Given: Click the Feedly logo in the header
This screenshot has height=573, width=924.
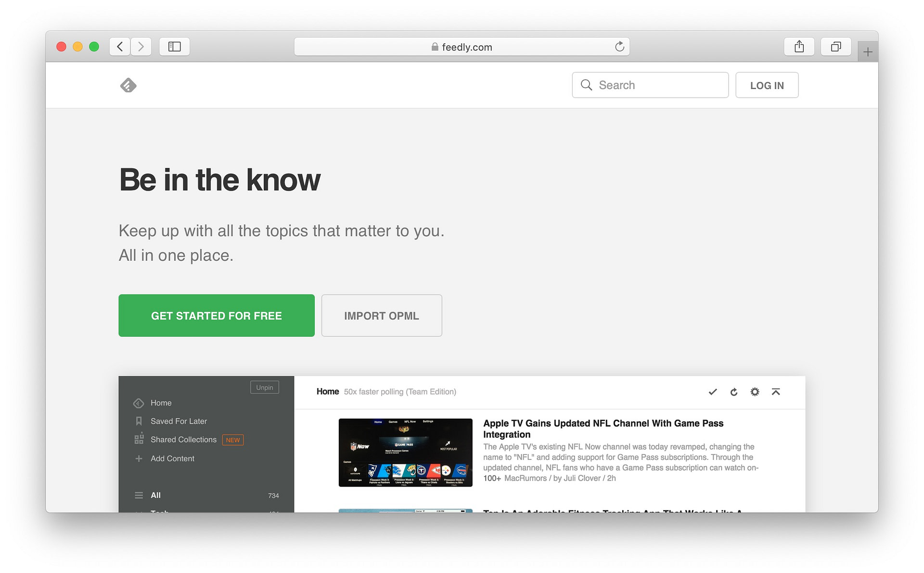Looking at the screenshot, I should tap(128, 85).
